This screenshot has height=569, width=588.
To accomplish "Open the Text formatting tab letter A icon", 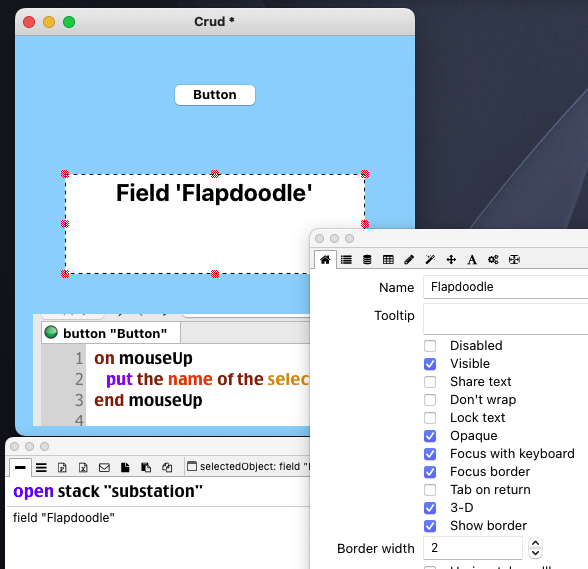I will coord(472,260).
